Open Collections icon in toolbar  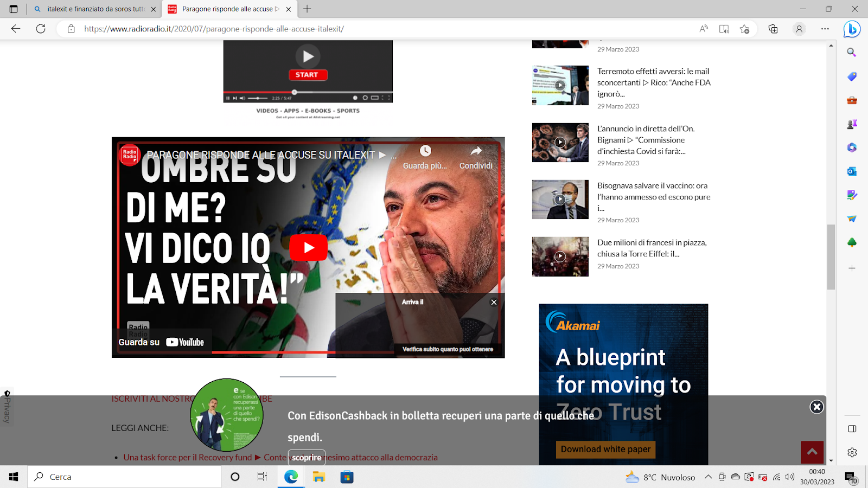tap(773, 29)
